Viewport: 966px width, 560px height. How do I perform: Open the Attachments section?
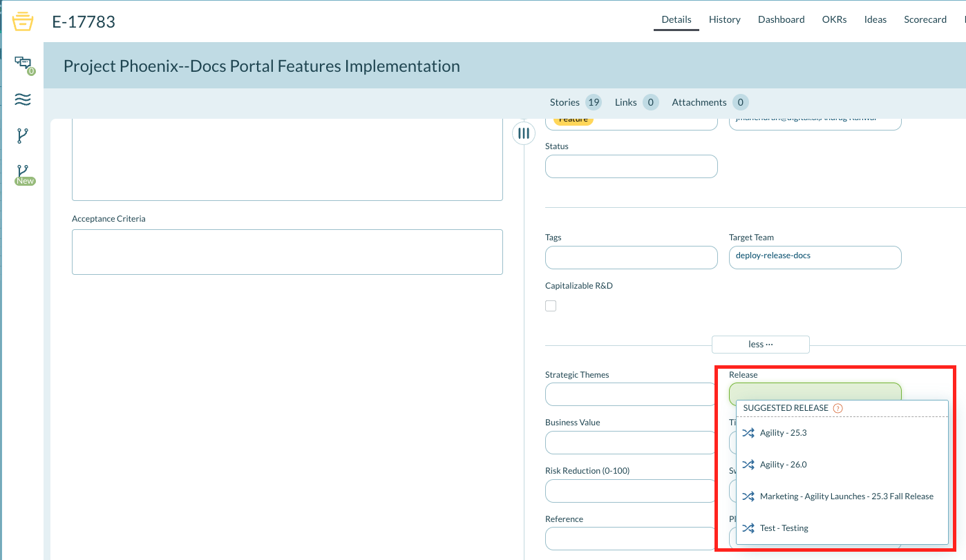700,102
